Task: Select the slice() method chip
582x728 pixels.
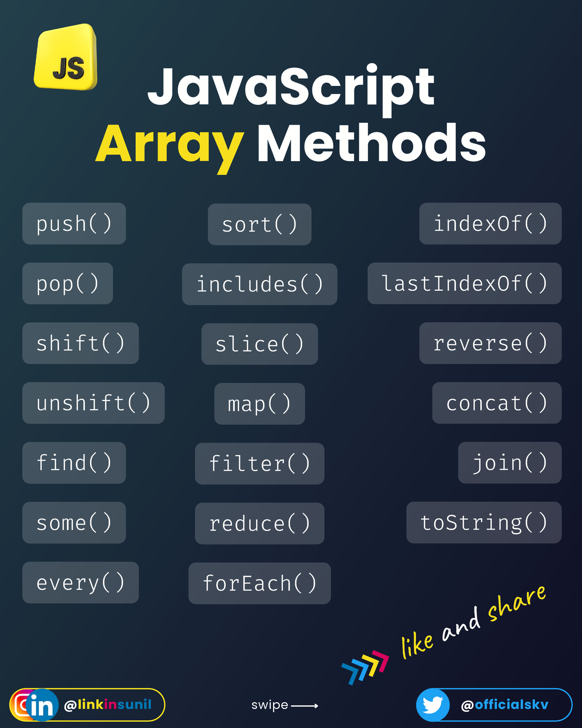Action: click(259, 344)
